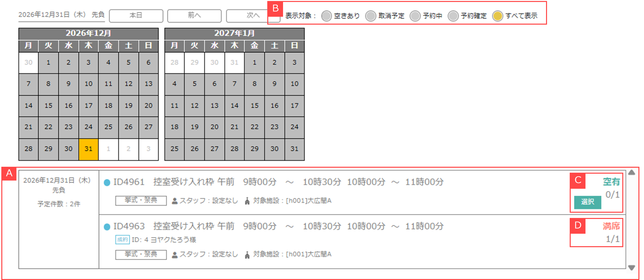Pick December 24 in 2026年12月 calendar
Image resolution: width=644 pixels, height=280 pixels.
coord(88,127)
